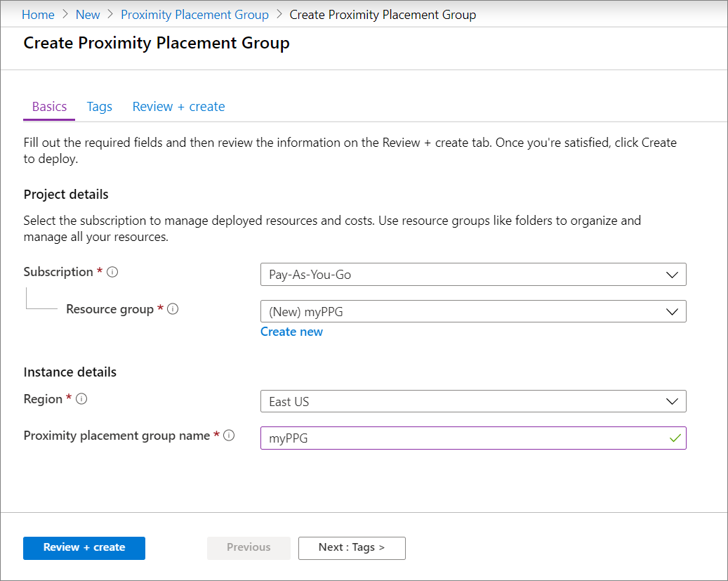The height and width of the screenshot is (581, 728).
Task: Navigate to Home via the breadcrumb
Action: point(38,14)
